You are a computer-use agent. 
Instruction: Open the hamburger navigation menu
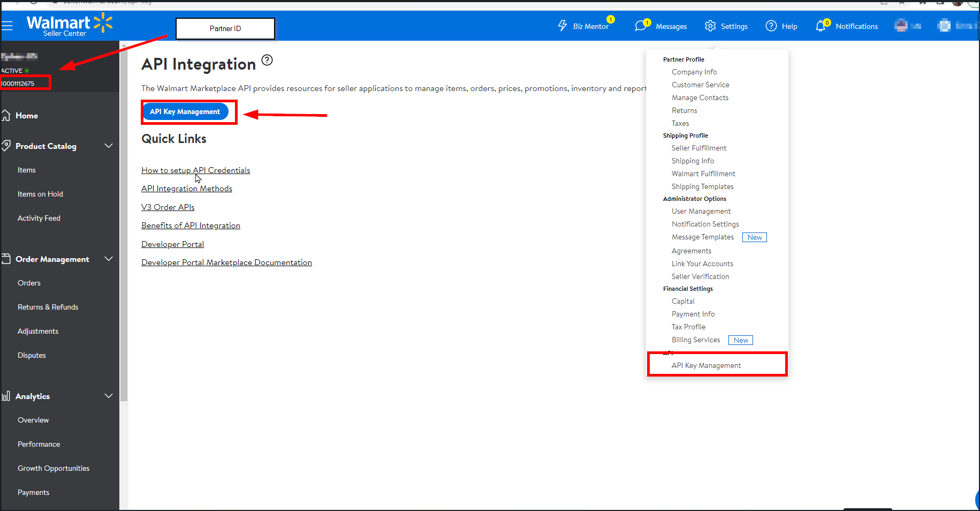8,26
